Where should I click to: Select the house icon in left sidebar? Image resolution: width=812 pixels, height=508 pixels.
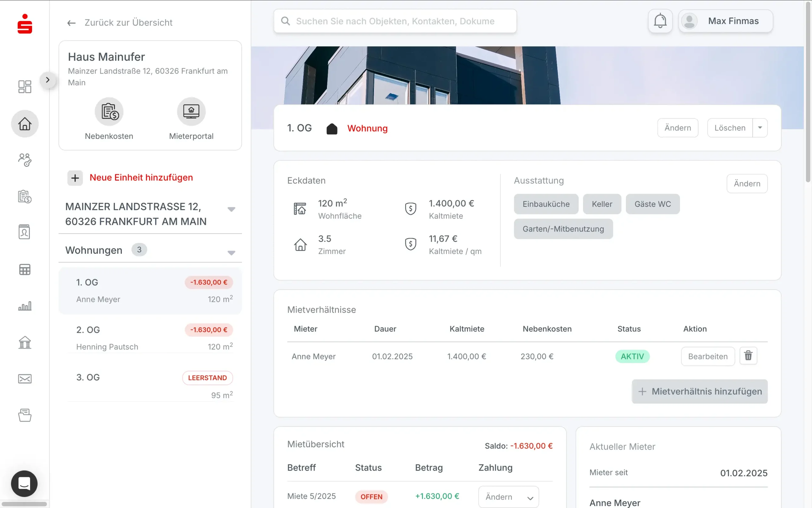24,124
